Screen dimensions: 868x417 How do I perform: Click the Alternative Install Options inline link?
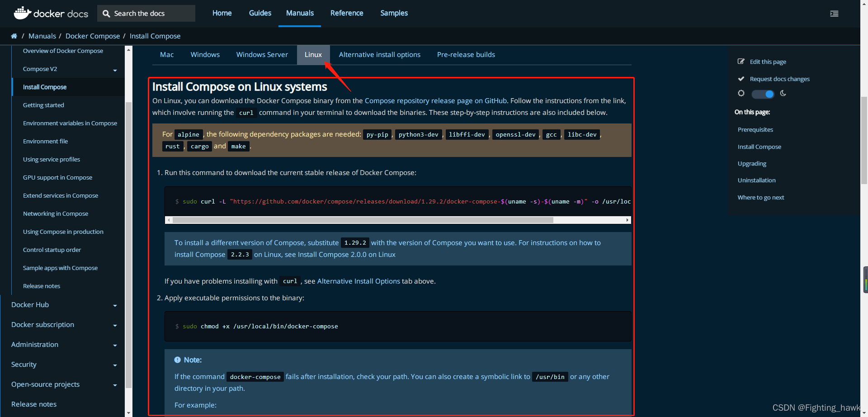click(x=359, y=281)
